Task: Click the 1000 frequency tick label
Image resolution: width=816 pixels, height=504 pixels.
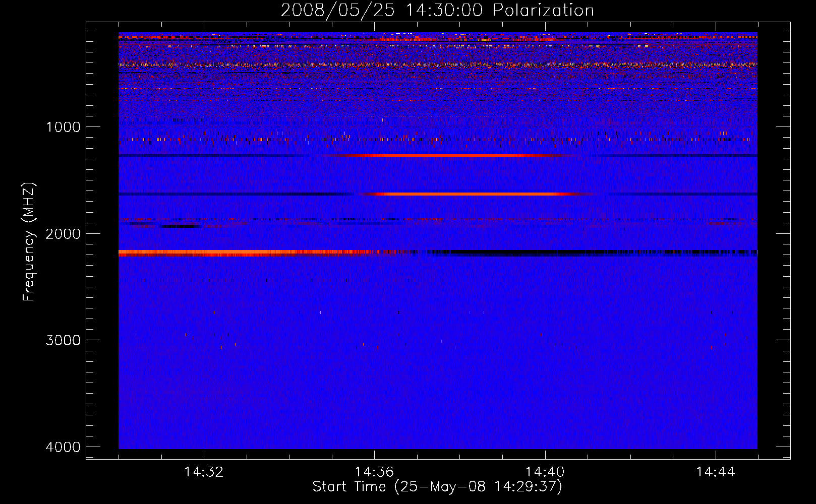Action: coord(63,127)
